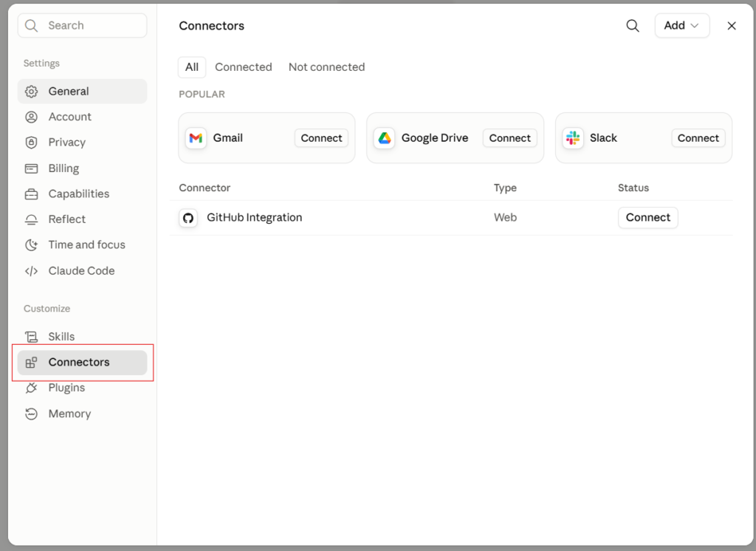The image size is (756, 551).
Task: Open Claude Code settings
Action: (83, 271)
